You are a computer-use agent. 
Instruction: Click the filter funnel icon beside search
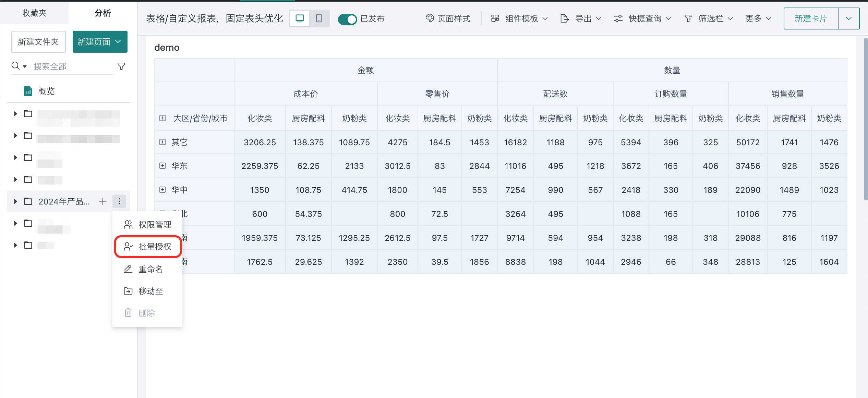point(121,66)
